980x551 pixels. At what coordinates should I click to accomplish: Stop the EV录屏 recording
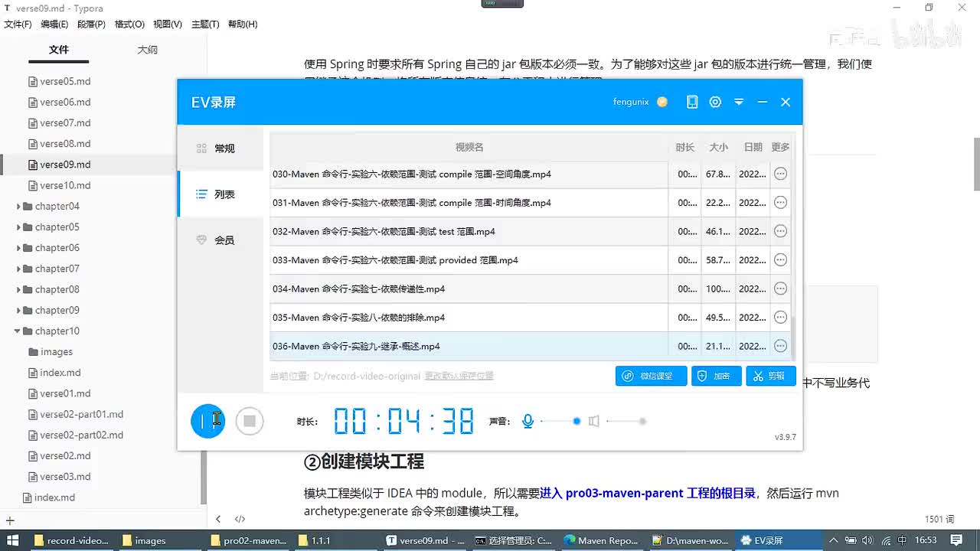click(250, 421)
